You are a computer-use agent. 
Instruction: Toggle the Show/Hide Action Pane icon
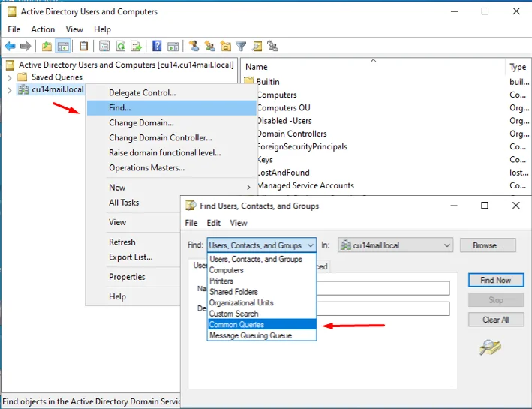tap(173, 46)
